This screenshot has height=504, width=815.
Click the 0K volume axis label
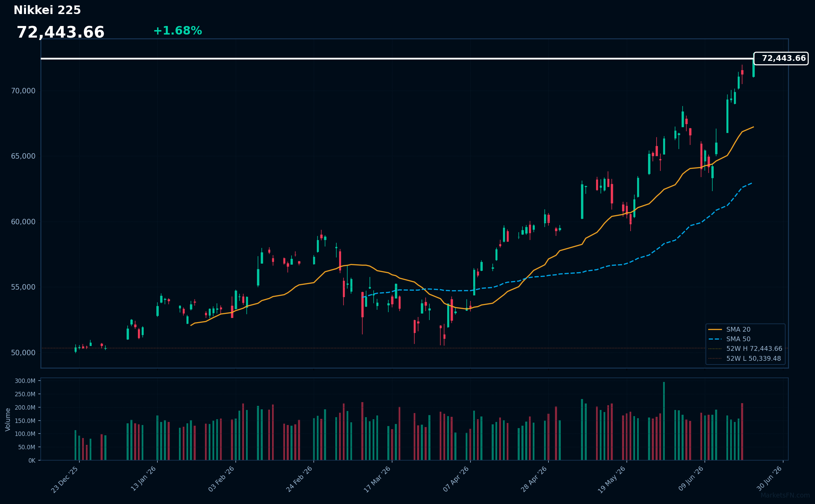(x=32, y=461)
